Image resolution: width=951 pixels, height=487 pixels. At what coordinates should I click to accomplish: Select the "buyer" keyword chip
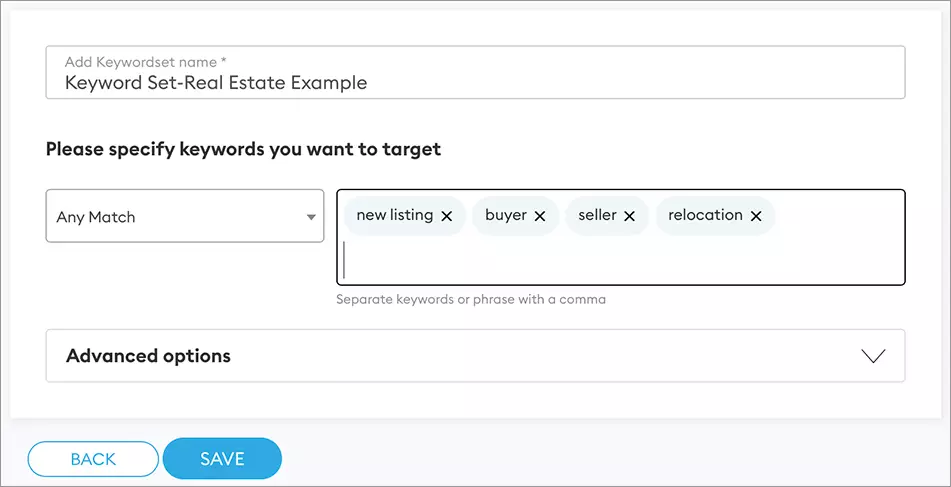pos(506,215)
